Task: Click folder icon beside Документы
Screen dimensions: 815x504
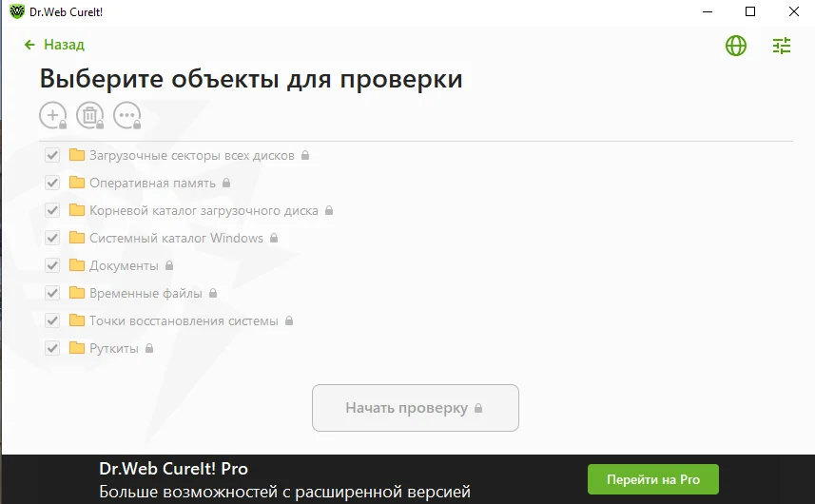Action: coord(77,265)
